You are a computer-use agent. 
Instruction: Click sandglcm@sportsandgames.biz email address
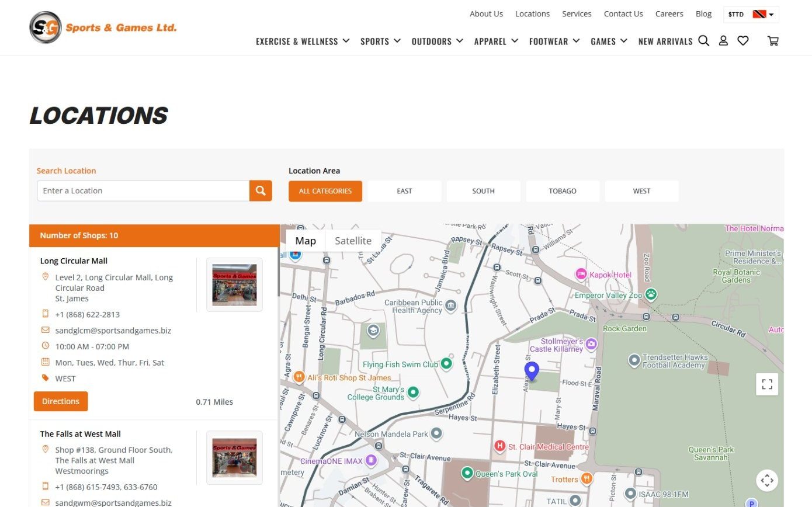[113, 331]
